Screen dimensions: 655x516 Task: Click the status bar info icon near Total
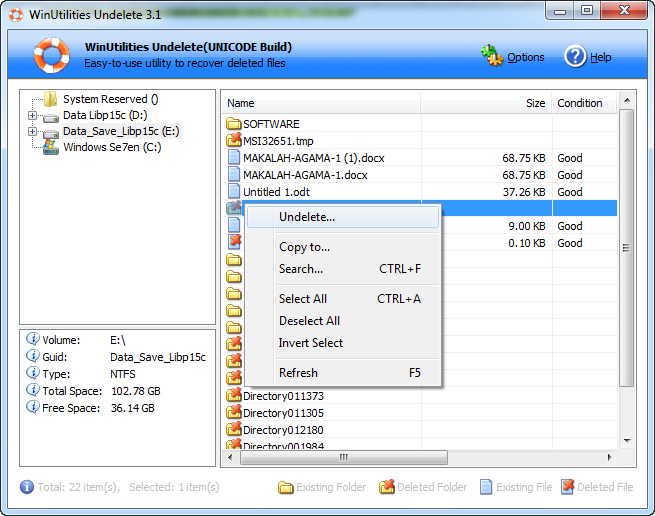click(27, 487)
